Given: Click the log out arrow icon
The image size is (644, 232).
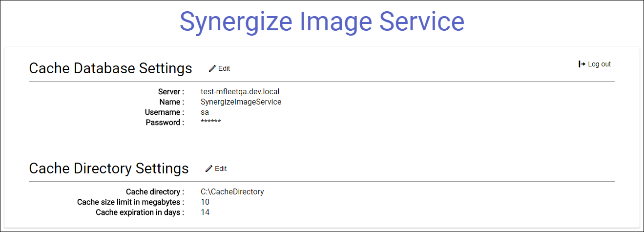Looking at the screenshot, I should click(x=582, y=64).
